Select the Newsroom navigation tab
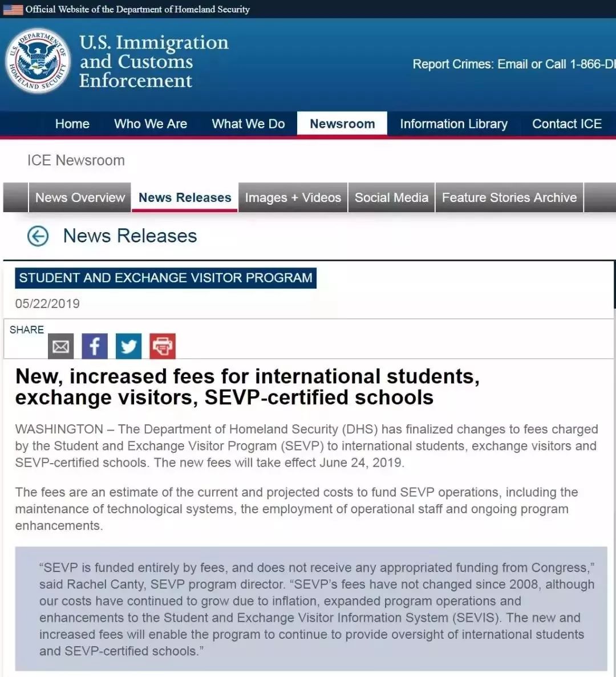The height and width of the screenshot is (677, 616). (342, 124)
